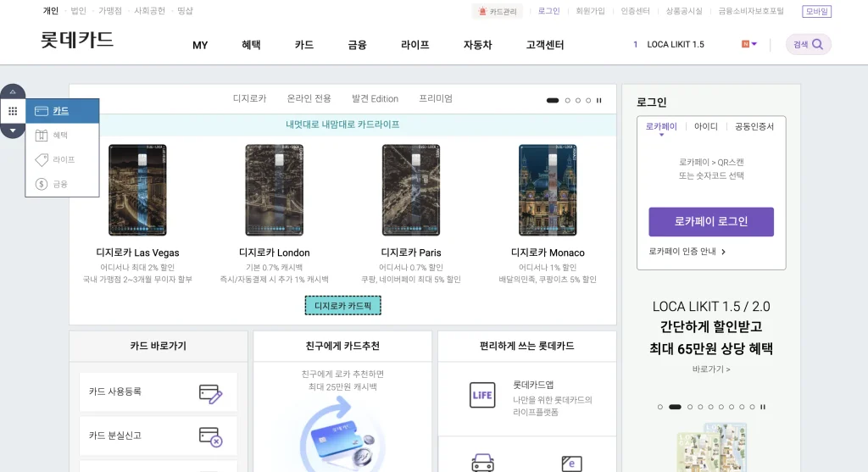This screenshot has height=472, width=868.
Task: Click the e-document icon beside car icon
Action: pyautogui.click(x=572, y=464)
